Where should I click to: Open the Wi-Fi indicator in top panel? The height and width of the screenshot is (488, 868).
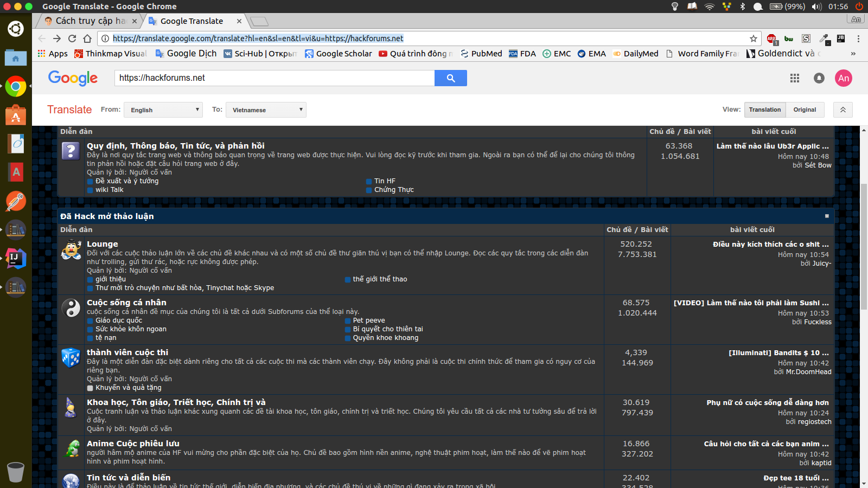click(710, 7)
